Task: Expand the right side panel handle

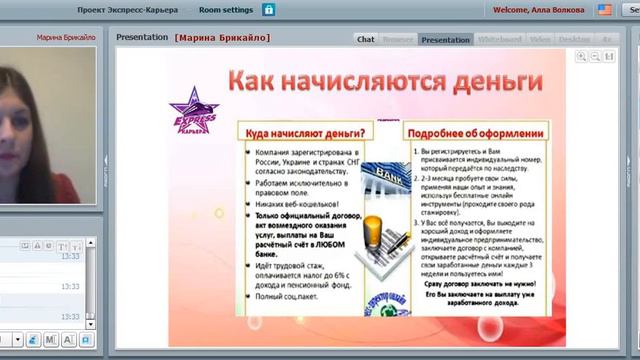Action: 629,171
